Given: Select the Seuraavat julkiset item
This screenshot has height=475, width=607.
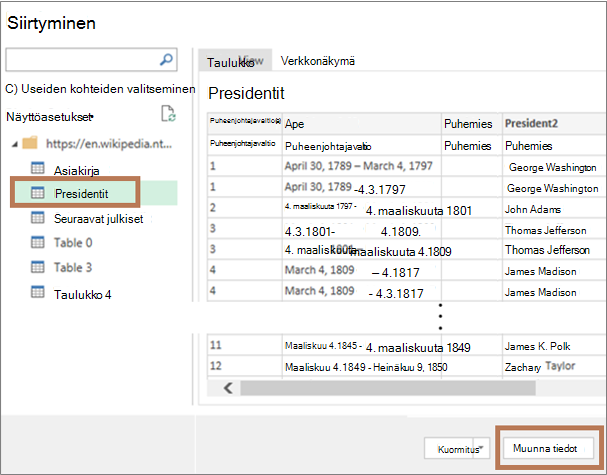Looking at the screenshot, I should 98,219.
